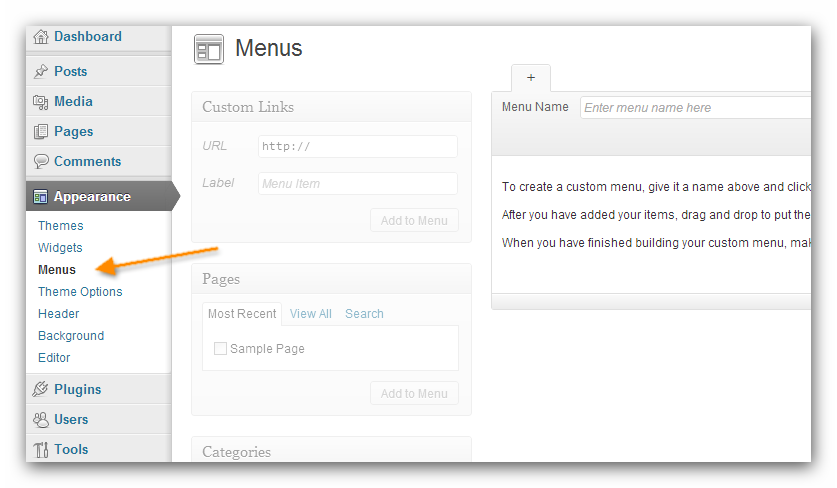Viewport: 837px width, 488px height.
Task: Go to Widgets under Appearance
Action: [60, 248]
